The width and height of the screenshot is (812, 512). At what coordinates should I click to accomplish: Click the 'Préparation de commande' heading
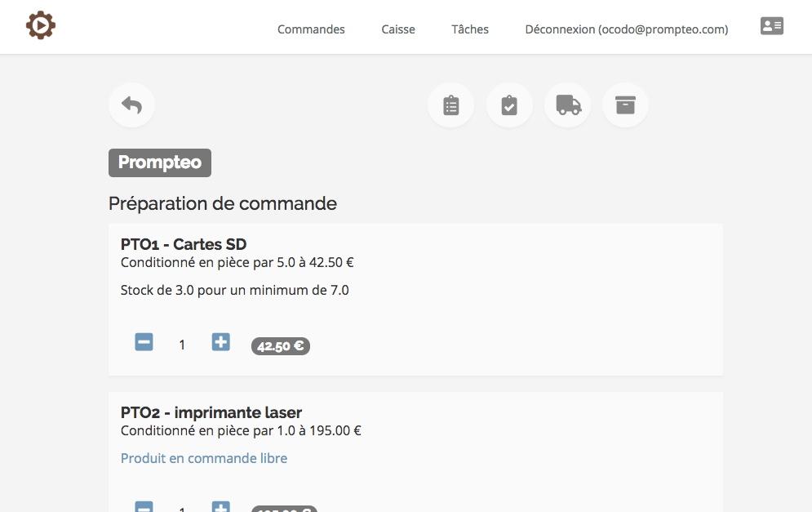pos(223,203)
